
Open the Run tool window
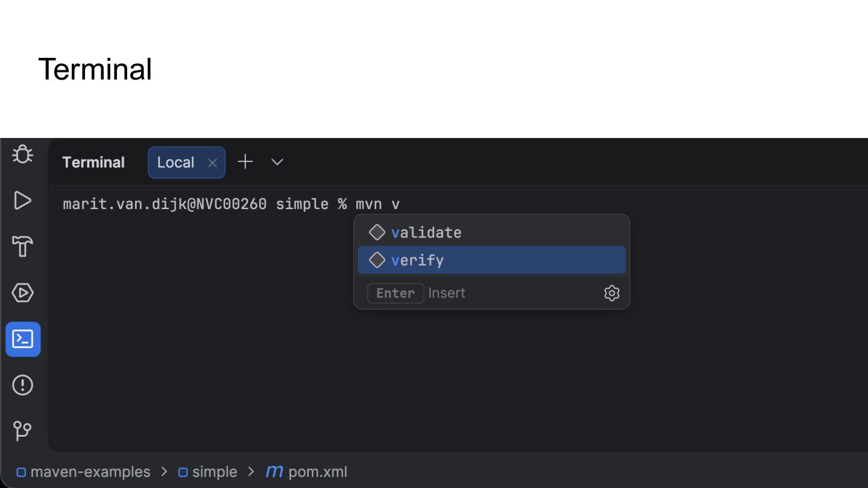(22, 201)
